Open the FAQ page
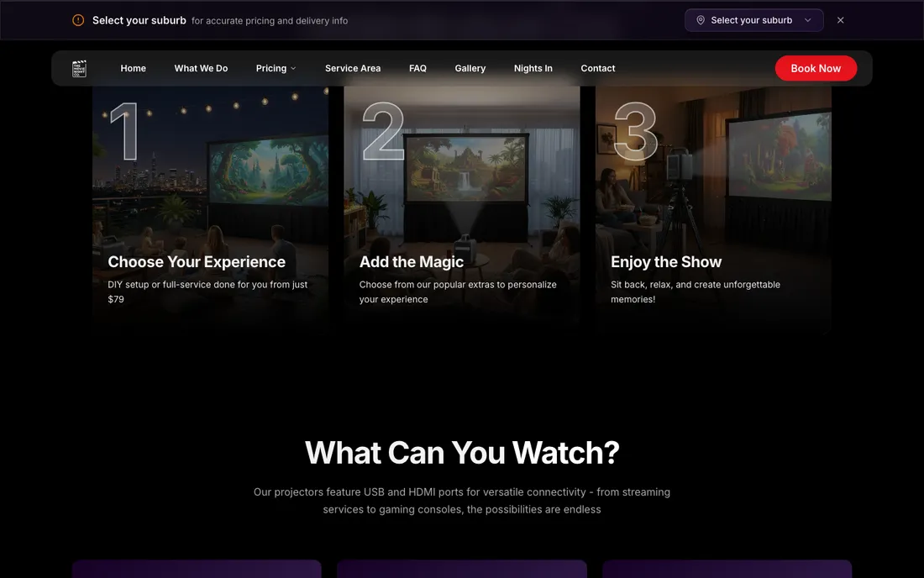The height and width of the screenshot is (578, 924). [x=417, y=68]
